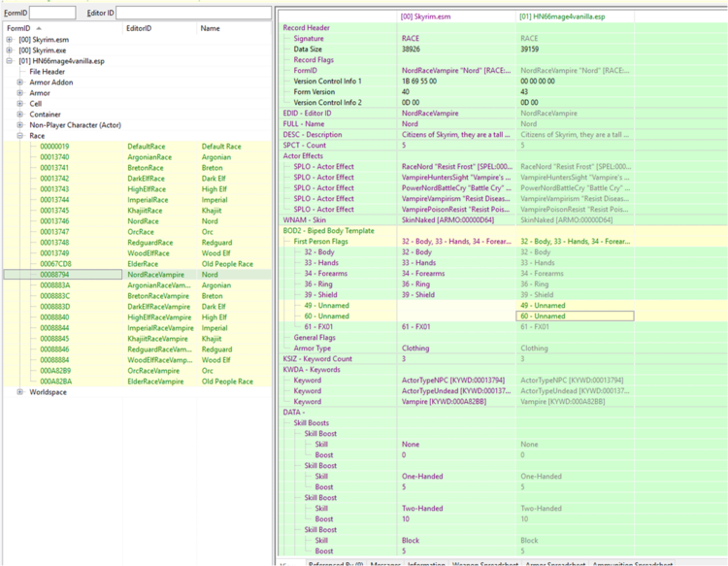Image resolution: width=728 pixels, height=566 pixels.
Task: Click the 'FULL - Name' row label
Action: tap(303, 124)
